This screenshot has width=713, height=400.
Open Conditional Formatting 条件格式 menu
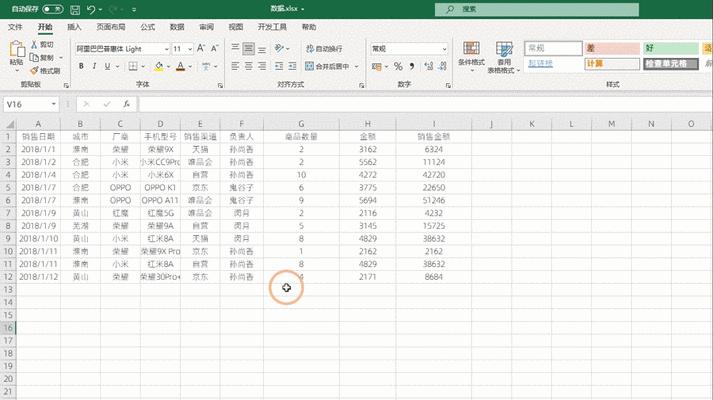tap(471, 56)
